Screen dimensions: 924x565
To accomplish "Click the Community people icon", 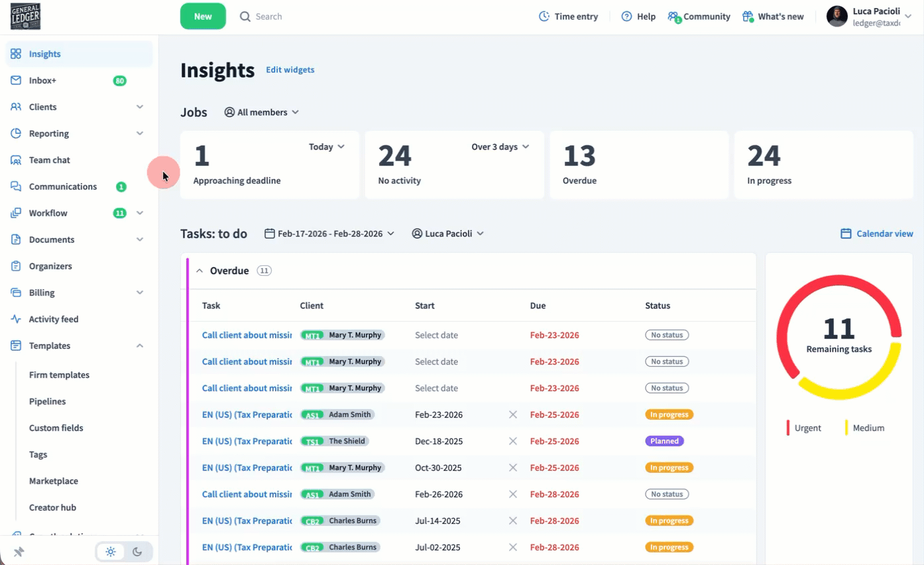I will [x=673, y=17].
